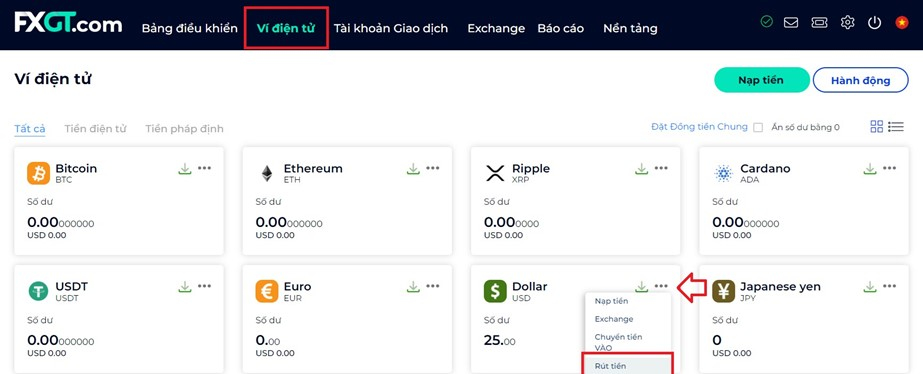Click the Ripple XRP logo icon
The image size is (923, 374).
(x=495, y=173)
